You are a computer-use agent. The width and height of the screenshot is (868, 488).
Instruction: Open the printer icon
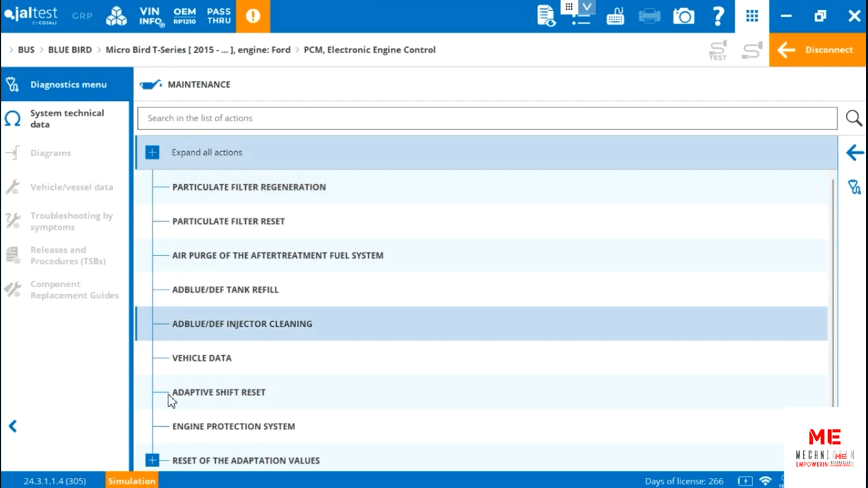click(649, 17)
